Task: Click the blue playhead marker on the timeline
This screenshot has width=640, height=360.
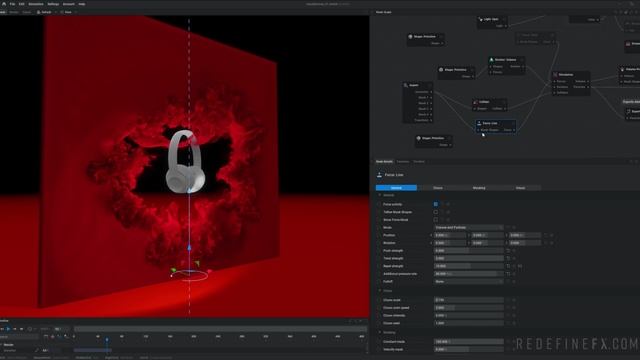Action: [x=107, y=340]
